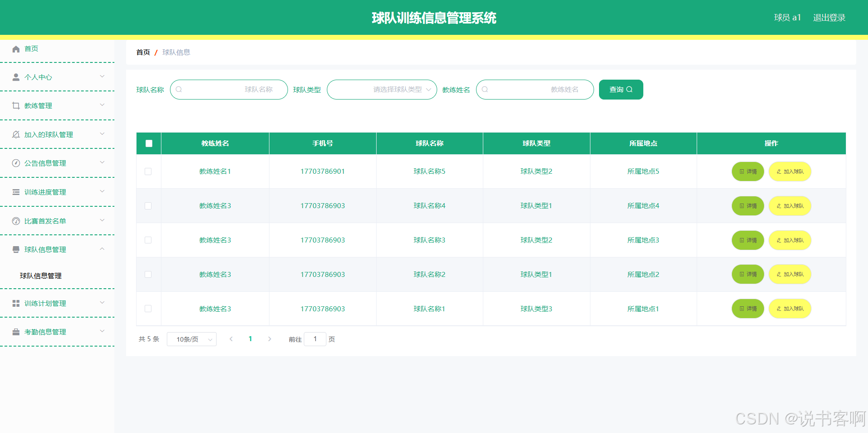Focus the 教练姓名 search input

click(535, 90)
